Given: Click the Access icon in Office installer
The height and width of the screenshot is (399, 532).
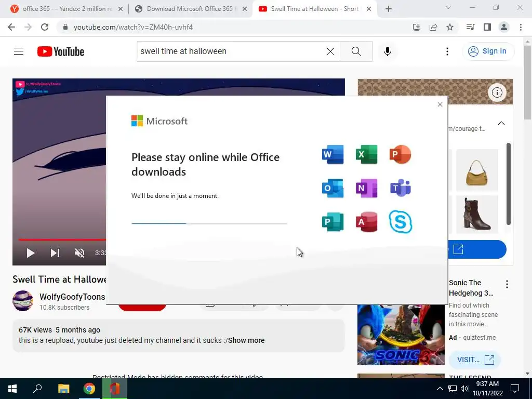Looking at the screenshot, I should coord(366,222).
